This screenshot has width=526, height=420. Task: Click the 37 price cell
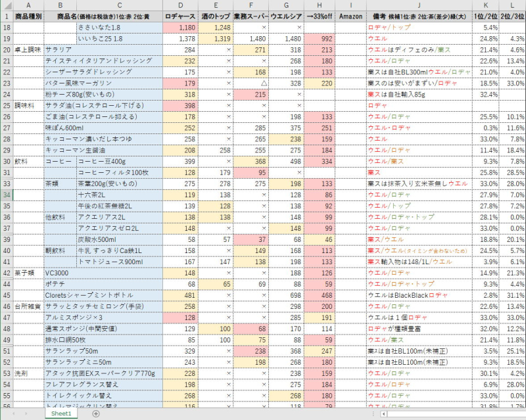[251, 239]
